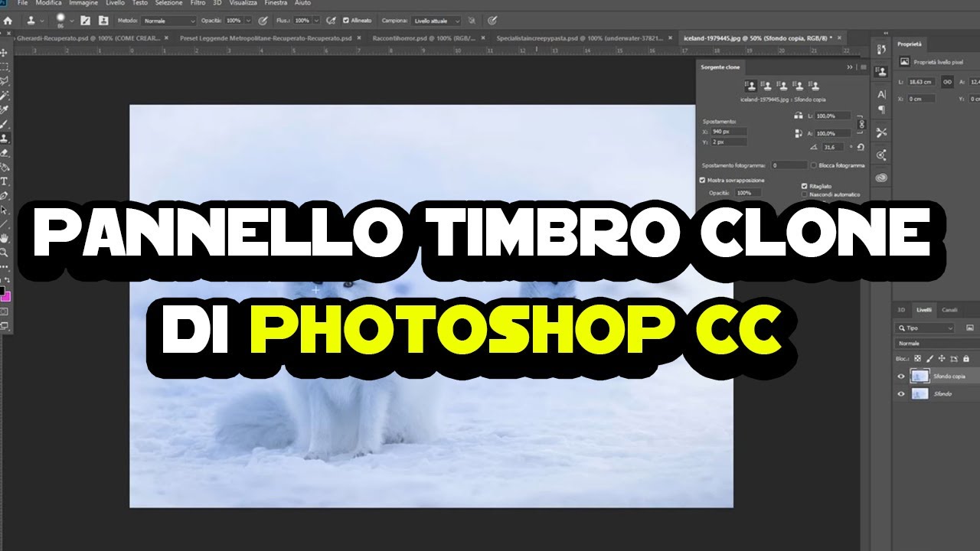Switch to the Canali tab
980x551 pixels.
949,310
